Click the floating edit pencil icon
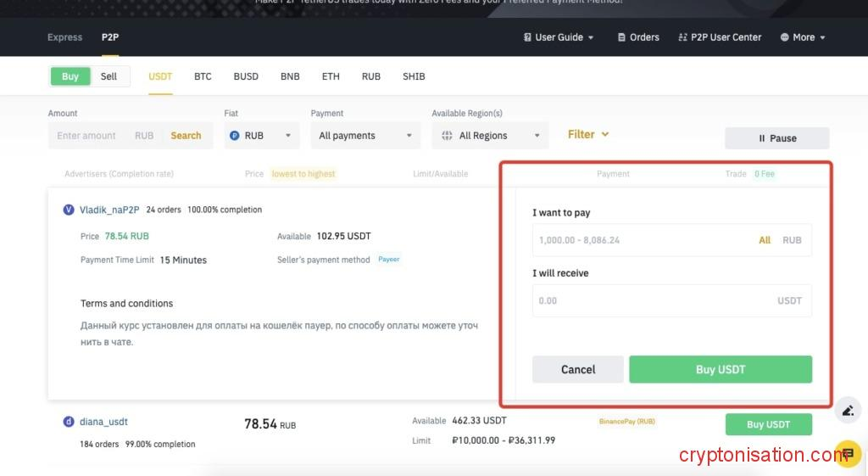This screenshot has height=476, width=868. (x=847, y=412)
